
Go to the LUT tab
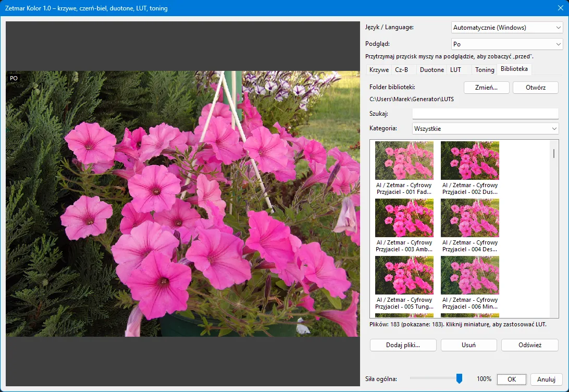pos(455,70)
